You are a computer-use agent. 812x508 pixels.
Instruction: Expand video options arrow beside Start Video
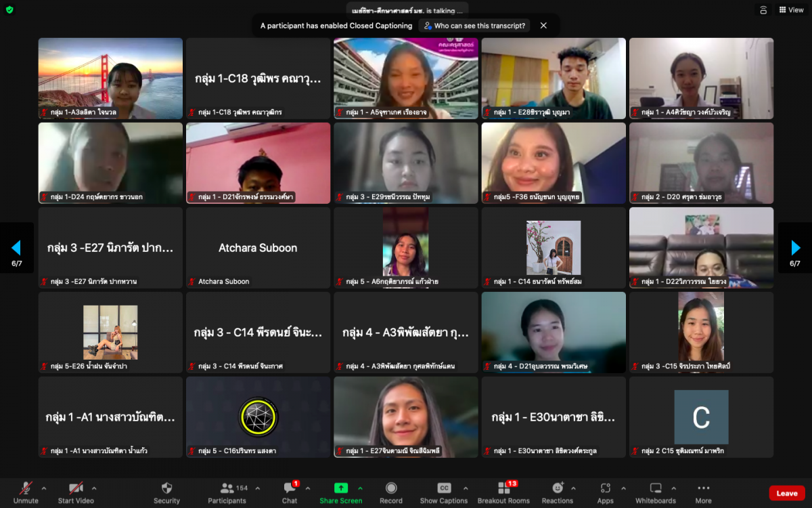coord(94,488)
